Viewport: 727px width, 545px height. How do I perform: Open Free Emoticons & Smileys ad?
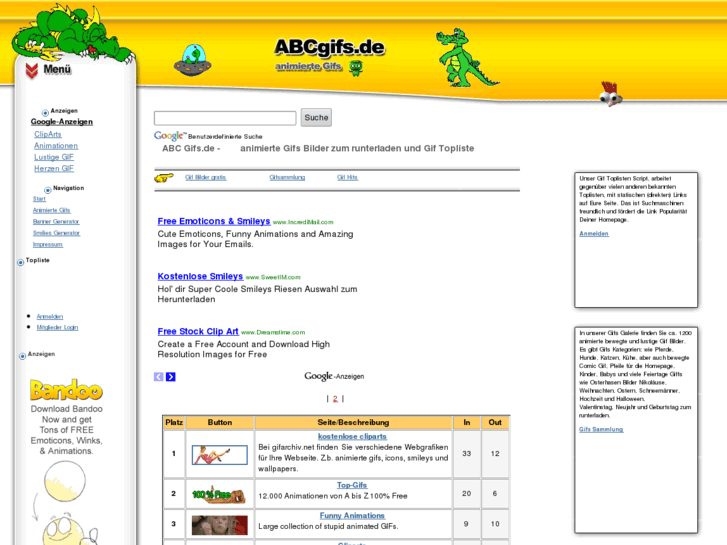(x=214, y=221)
